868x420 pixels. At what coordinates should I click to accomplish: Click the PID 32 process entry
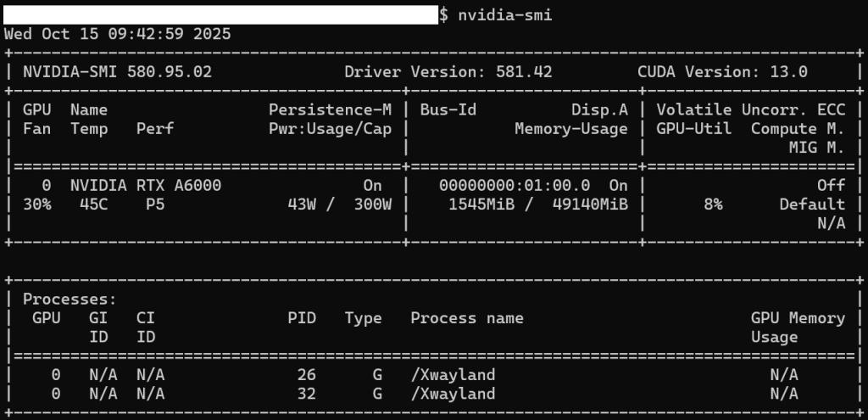[x=306, y=393]
